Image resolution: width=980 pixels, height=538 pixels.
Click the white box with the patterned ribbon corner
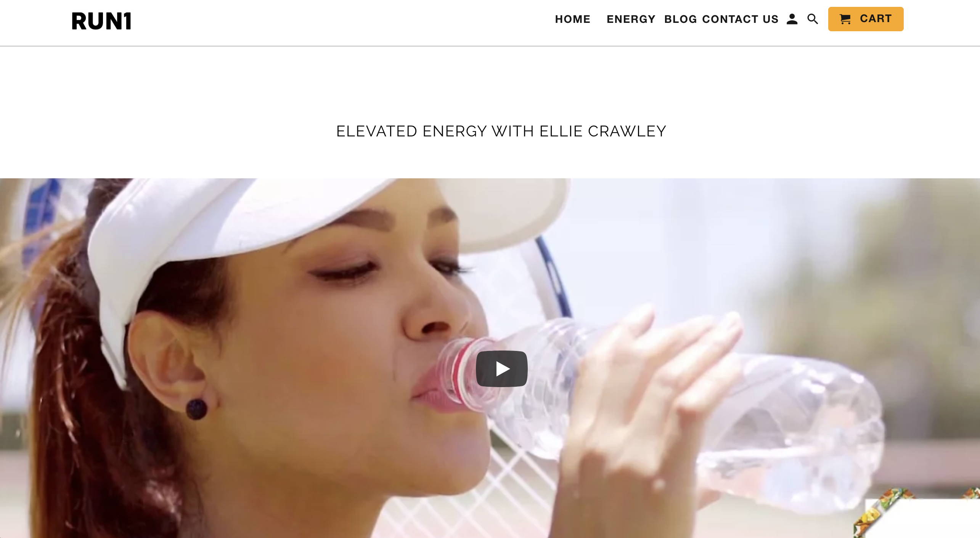click(x=919, y=514)
